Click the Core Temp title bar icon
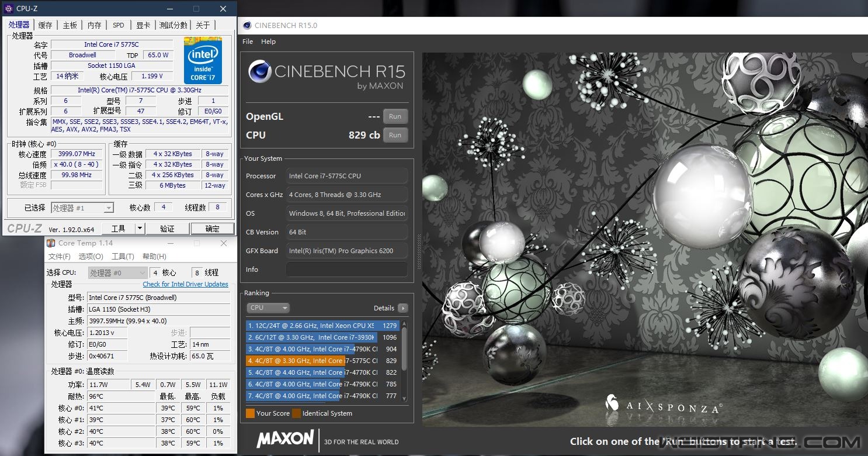868x456 pixels. (x=51, y=243)
